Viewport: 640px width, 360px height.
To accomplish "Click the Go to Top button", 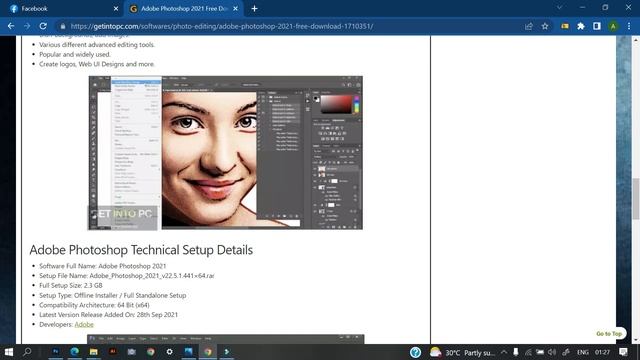I will (x=609, y=333).
